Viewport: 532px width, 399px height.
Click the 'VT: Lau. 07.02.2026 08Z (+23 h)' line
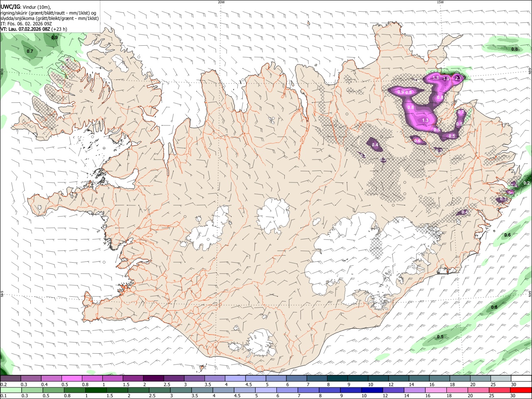point(34,29)
